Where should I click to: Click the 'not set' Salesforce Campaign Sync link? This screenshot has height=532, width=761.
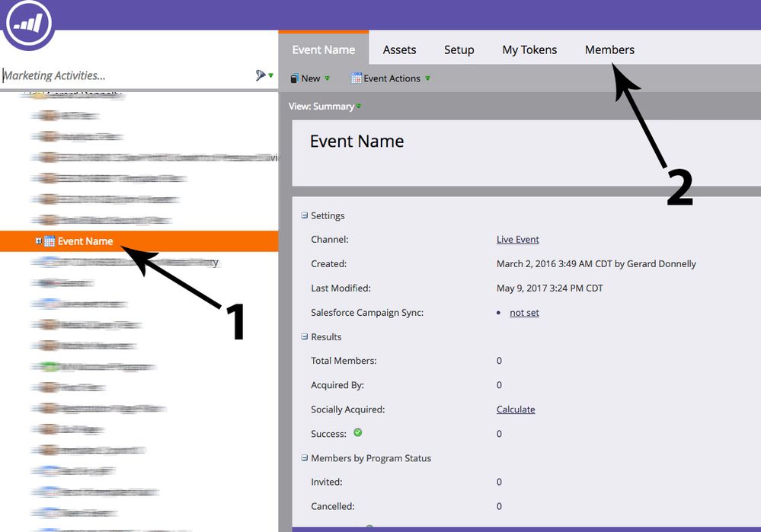click(x=524, y=313)
